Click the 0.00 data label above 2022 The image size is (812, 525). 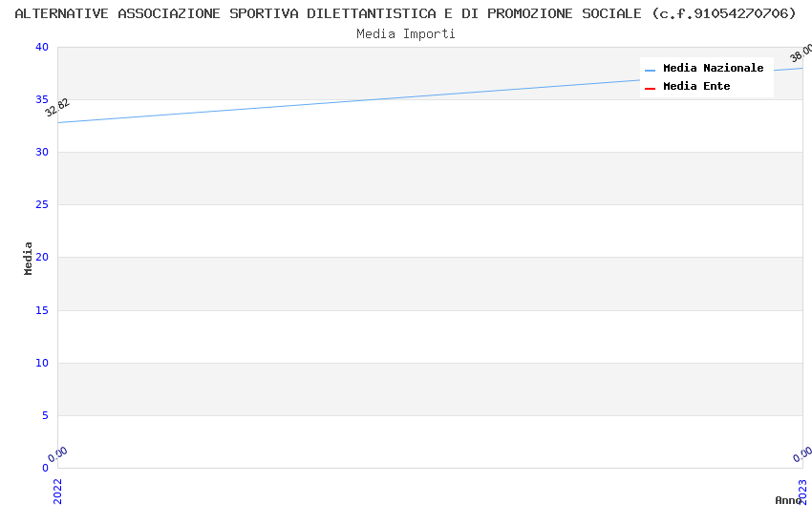pyautogui.click(x=58, y=454)
